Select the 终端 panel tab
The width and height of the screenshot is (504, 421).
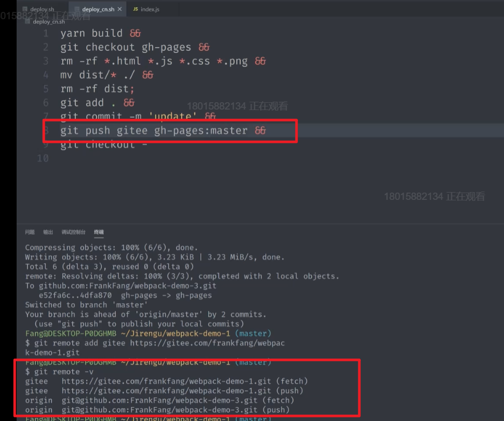point(99,232)
